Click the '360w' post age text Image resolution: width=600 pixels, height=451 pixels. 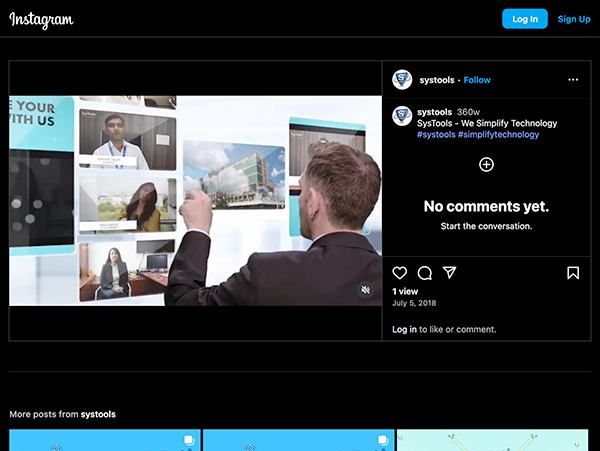coord(468,112)
